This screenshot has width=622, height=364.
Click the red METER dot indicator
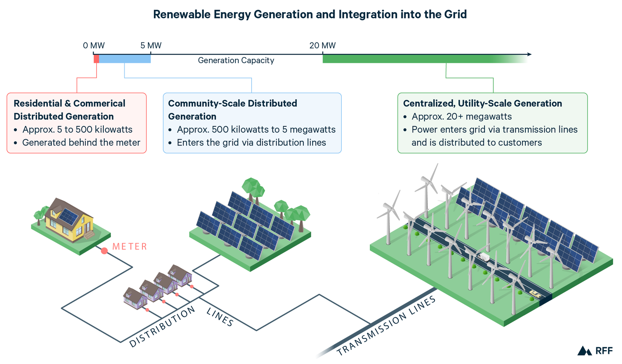point(104,250)
